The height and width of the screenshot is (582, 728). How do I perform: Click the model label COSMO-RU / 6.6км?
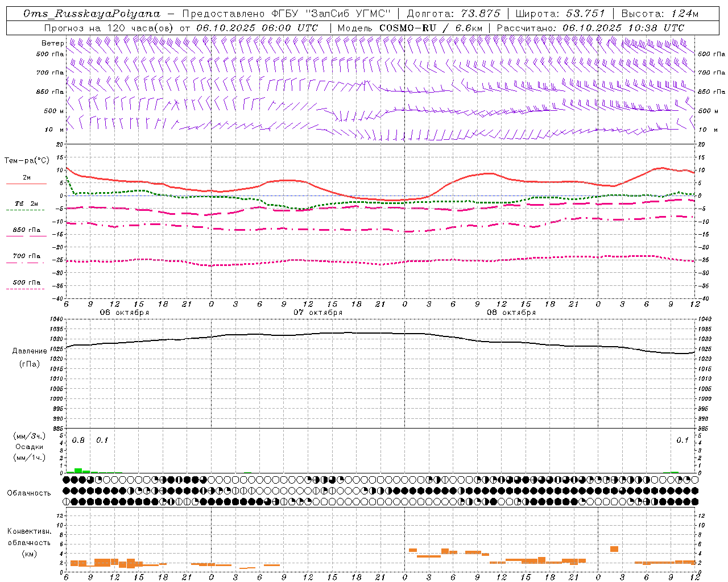[431, 28]
